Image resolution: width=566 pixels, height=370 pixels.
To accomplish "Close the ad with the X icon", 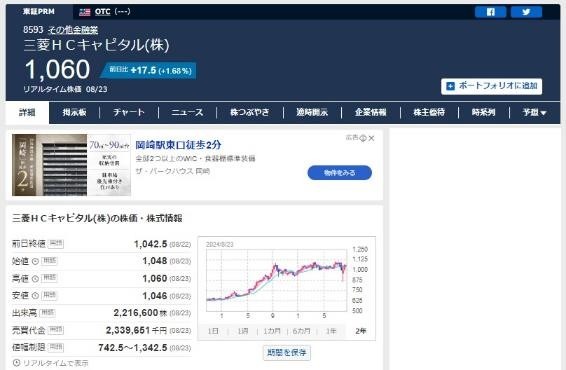I will click(371, 138).
